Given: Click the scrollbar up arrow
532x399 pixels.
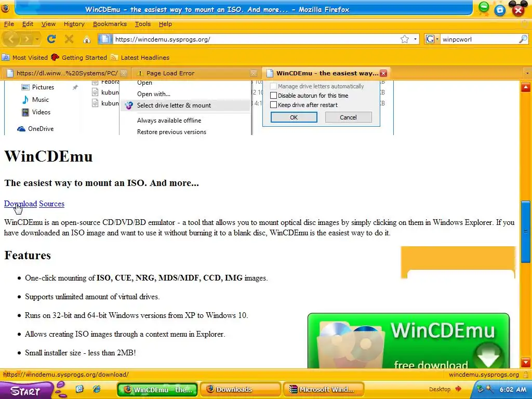Looking at the screenshot, I should 526,87.
